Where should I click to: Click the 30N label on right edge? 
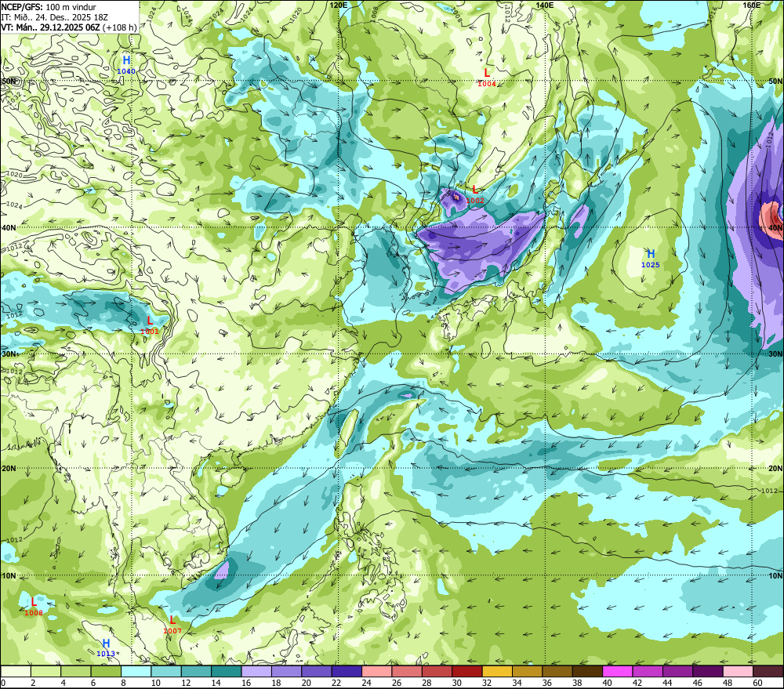tap(775, 354)
